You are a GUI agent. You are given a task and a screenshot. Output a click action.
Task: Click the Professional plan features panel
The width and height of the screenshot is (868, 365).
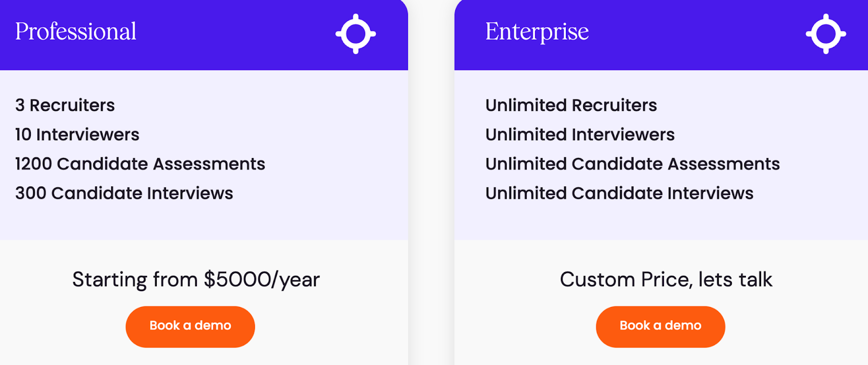pyautogui.click(x=204, y=155)
